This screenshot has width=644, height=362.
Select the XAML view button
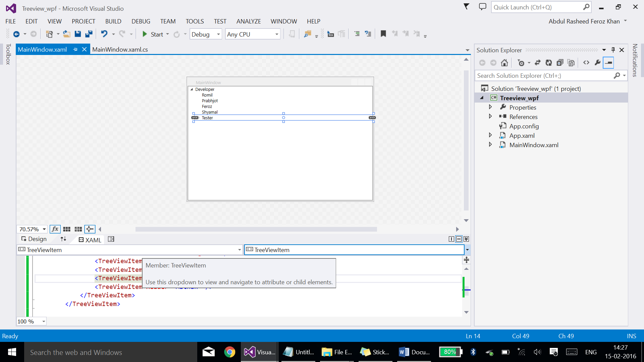[90, 240]
